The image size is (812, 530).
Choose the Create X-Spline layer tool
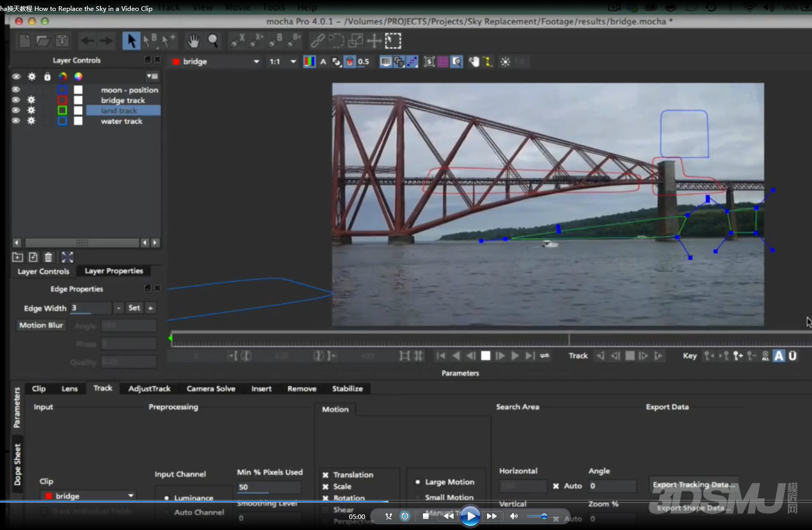click(x=238, y=41)
